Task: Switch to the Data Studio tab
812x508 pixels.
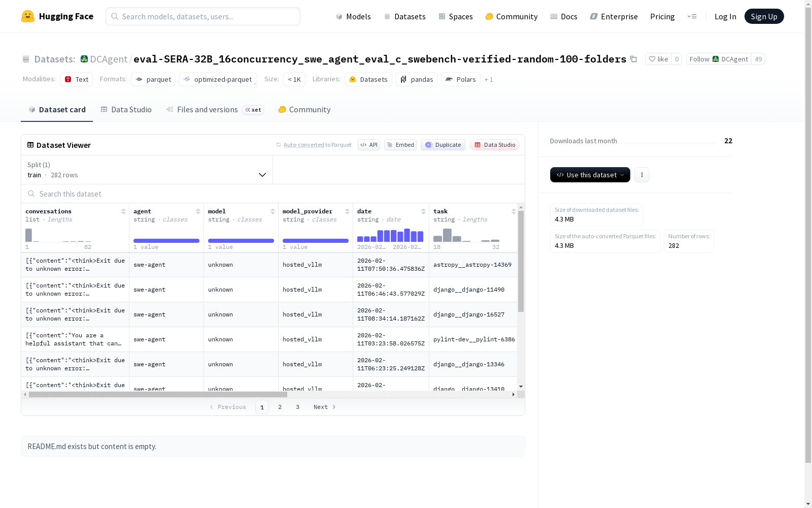Action: [126, 110]
